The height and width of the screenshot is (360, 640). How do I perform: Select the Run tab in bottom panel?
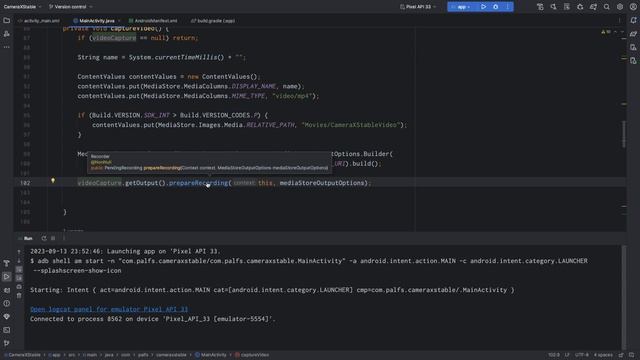coord(28,238)
